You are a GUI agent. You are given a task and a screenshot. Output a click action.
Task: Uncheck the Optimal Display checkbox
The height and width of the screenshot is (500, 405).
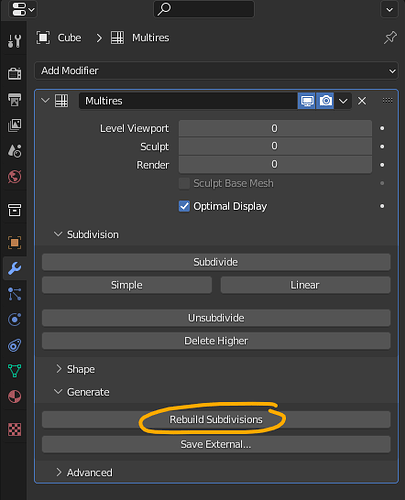[x=184, y=206]
